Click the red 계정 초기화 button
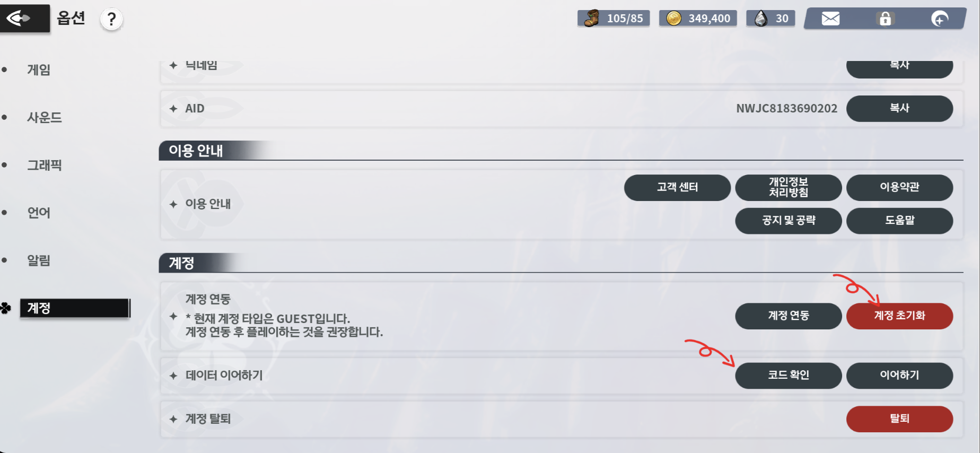Image resolution: width=980 pixels, height=453 pixels. pos(899,316)
